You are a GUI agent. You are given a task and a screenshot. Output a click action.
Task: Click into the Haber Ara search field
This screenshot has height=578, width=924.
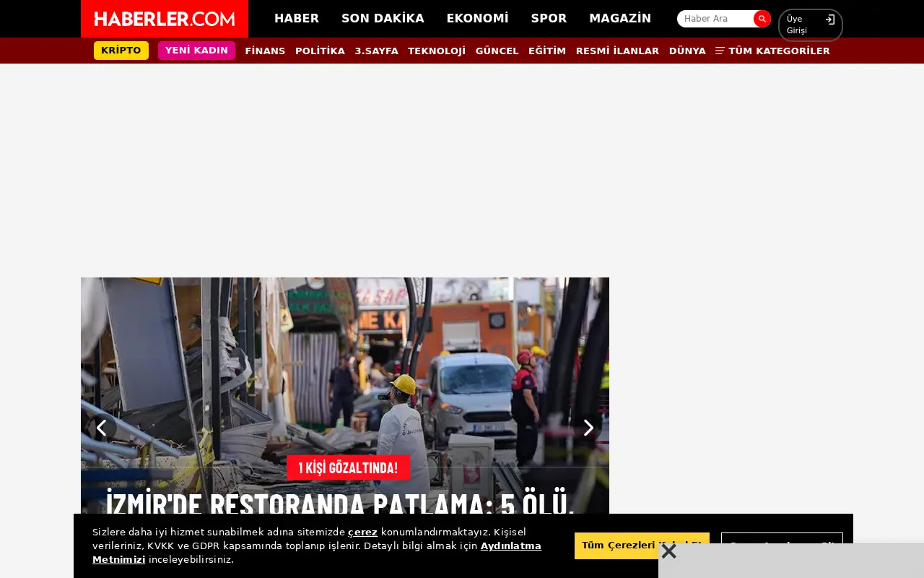[x=716, y=19]
